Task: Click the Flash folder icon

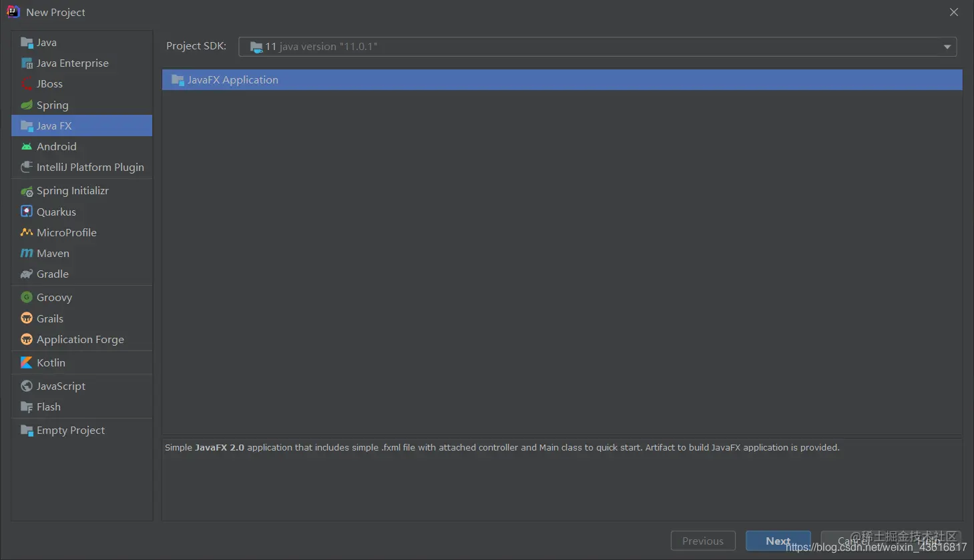Action: click(27, 407)
